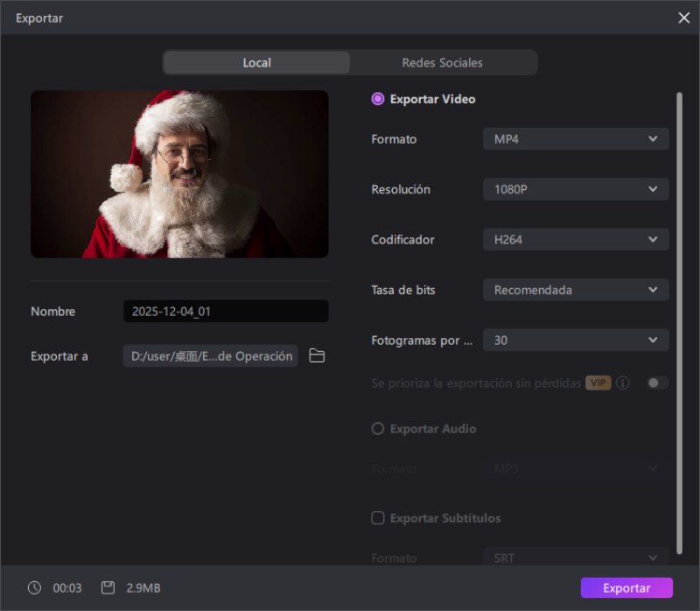Open the subtitle format SRT dropdown
Viewport: 700px width, 611px height.
coord(576,558)
